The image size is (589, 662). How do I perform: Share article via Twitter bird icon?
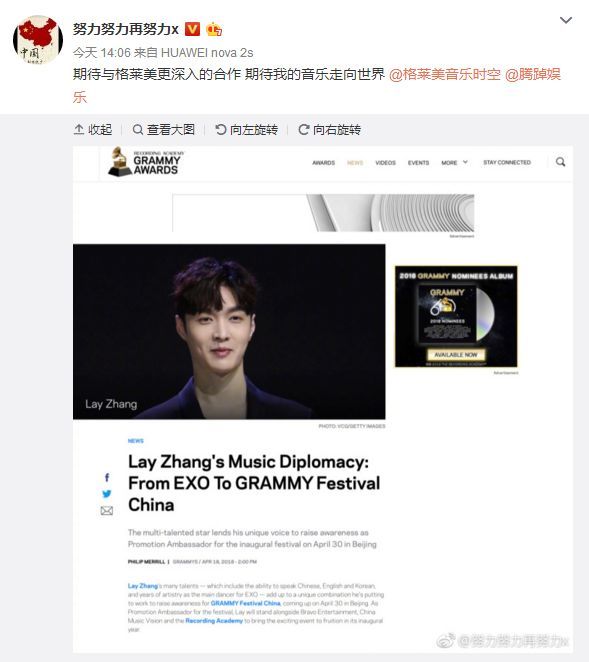point(107,494)
